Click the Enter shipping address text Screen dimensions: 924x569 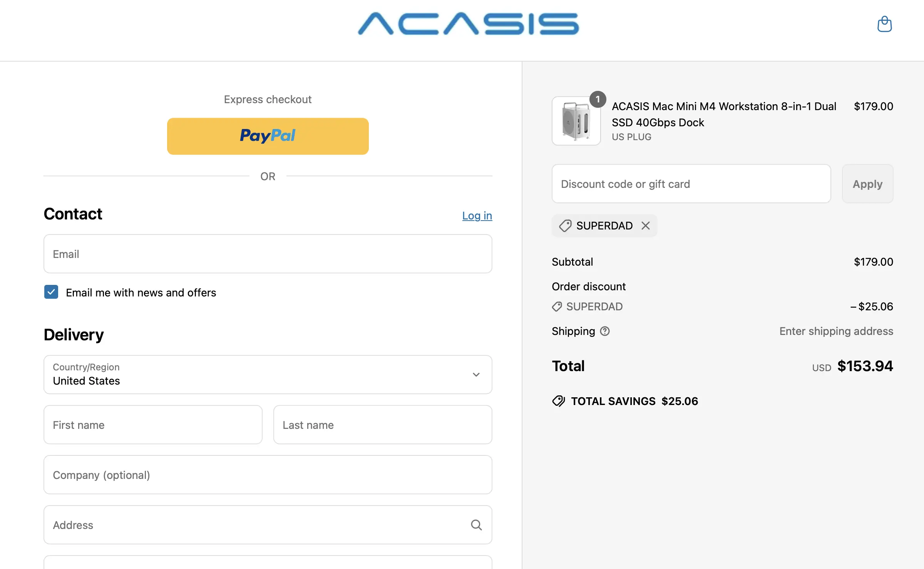[836, 331]
